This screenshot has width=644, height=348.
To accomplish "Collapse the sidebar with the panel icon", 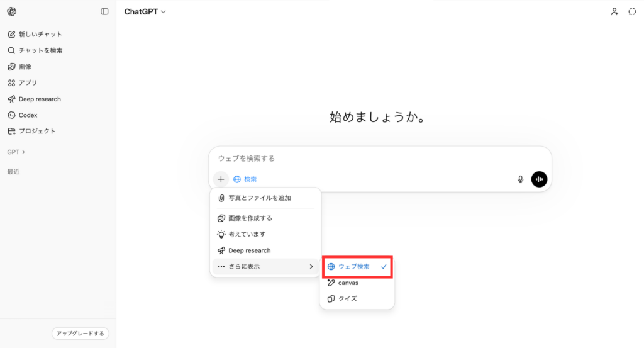I will [x=105, y=11].
